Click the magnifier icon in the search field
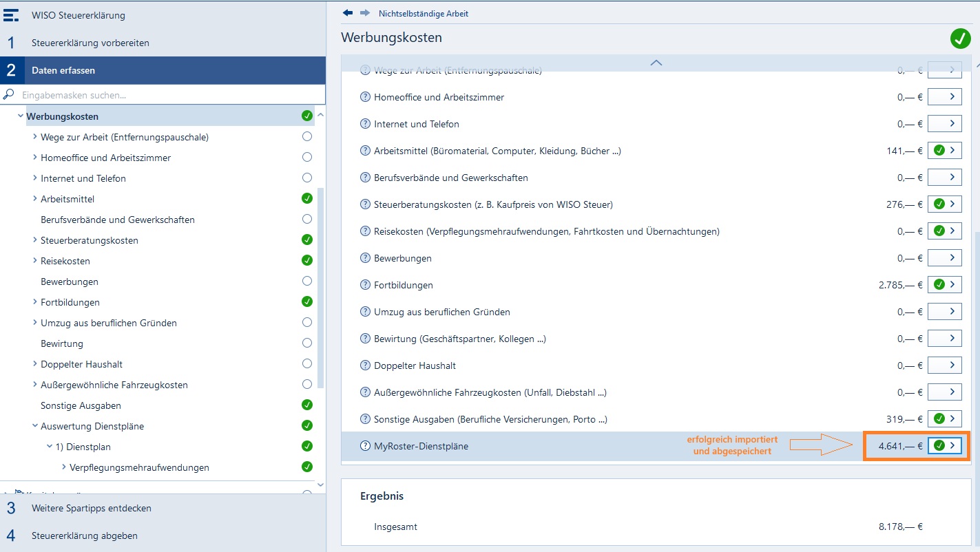 (x=9, y=94)
